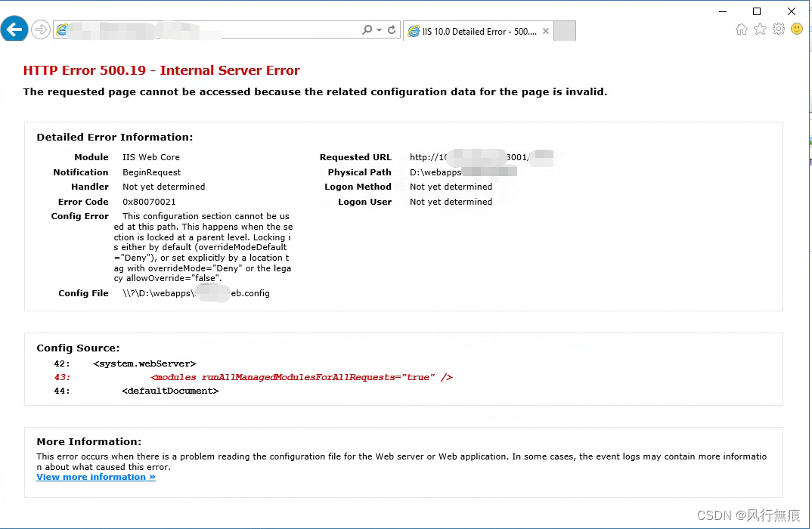Go back with the blue Back arrow
Image resolution: width=812 pixels, height=529 pixels.
pyautogui.click(x=14, y=29)
